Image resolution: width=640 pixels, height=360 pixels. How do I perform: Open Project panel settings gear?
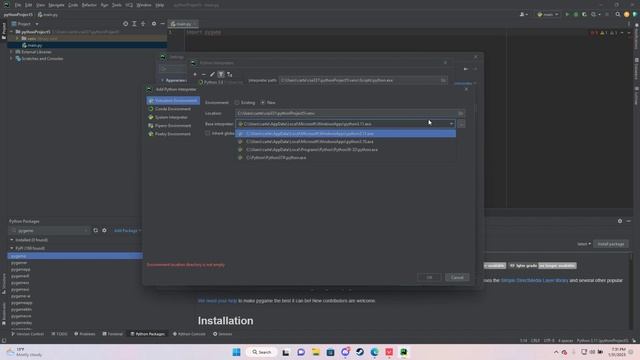click(154, 24)
